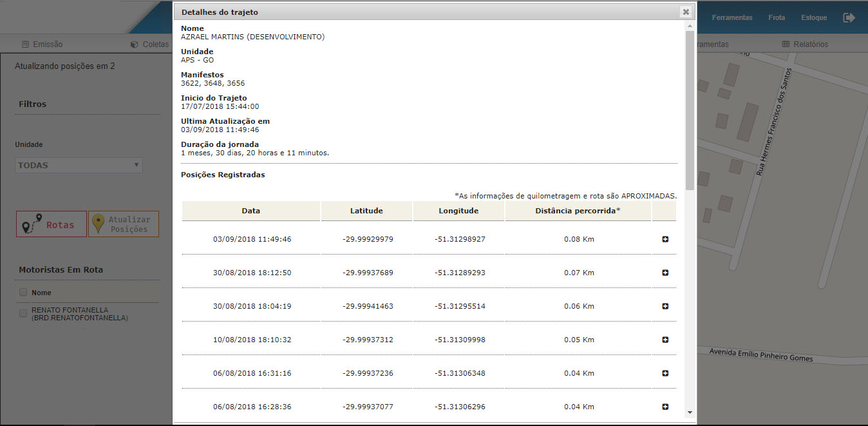Open the Estoque menu
Viewport: 868px width, 426px height.
[814, 17]
